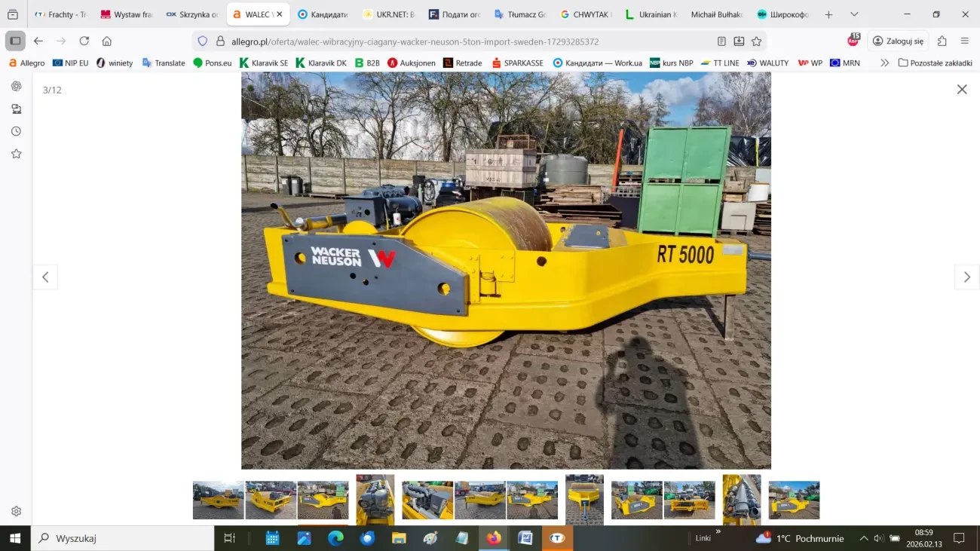Screen dimensions: 980x551
Task: Go to the browser home page
Action: click(105, 41)
